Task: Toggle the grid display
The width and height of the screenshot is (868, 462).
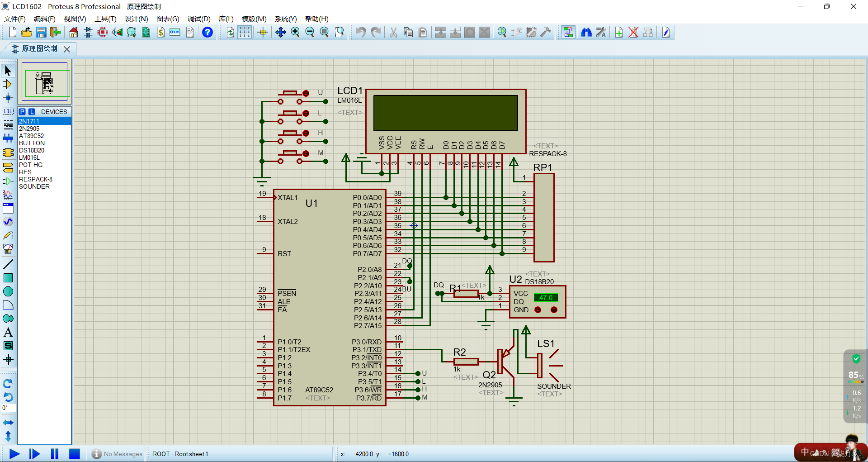Action: tap(245, 32)
